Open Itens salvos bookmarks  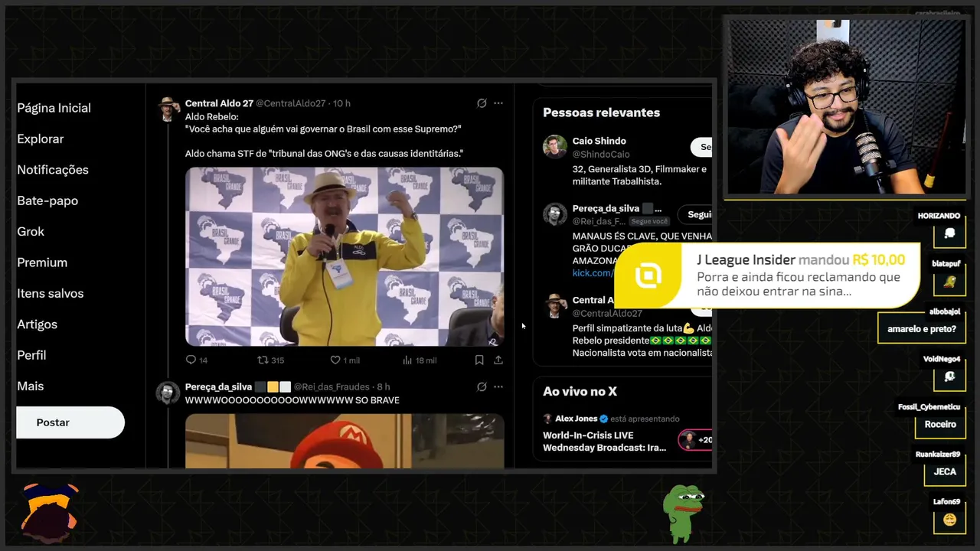(x=51, y=293)
